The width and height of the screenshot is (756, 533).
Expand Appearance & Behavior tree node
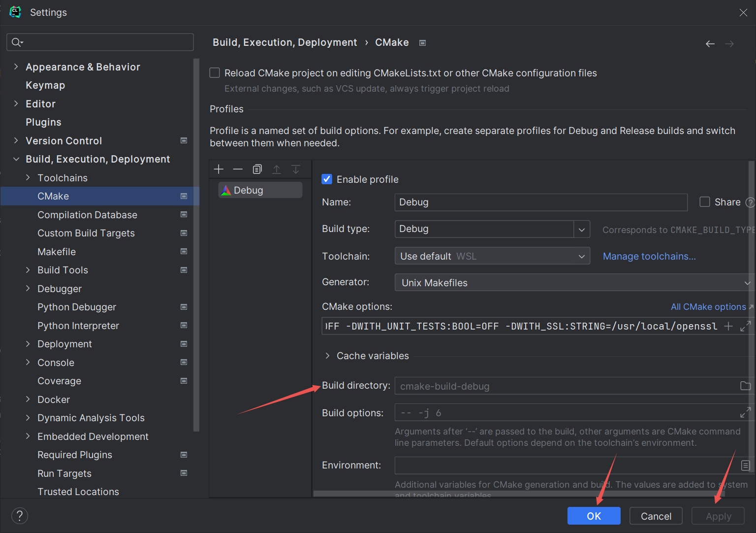[16, 67]
